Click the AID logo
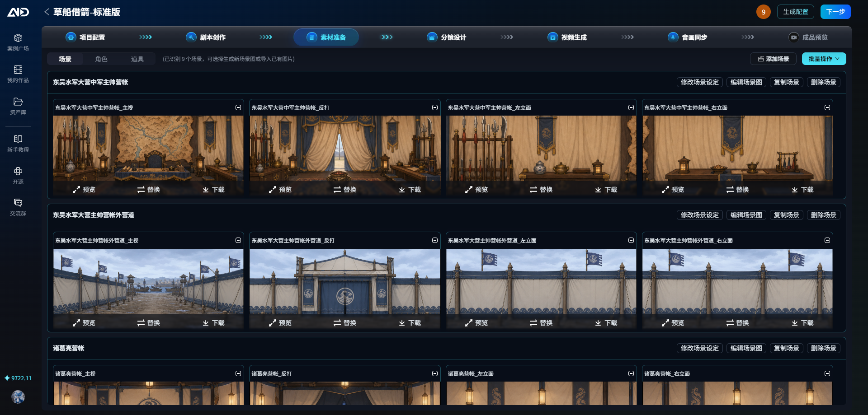The width and height of the screenshot is (868, 415). click(x=18, y=12)
